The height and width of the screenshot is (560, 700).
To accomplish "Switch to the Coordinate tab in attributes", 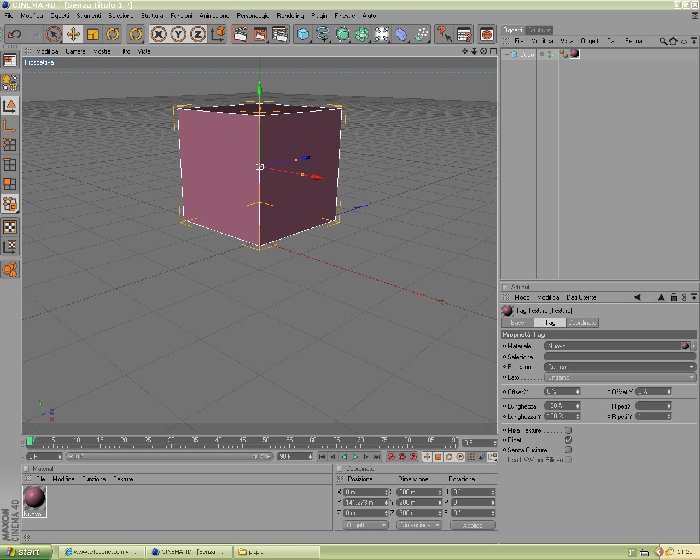I will coord(583,322).
